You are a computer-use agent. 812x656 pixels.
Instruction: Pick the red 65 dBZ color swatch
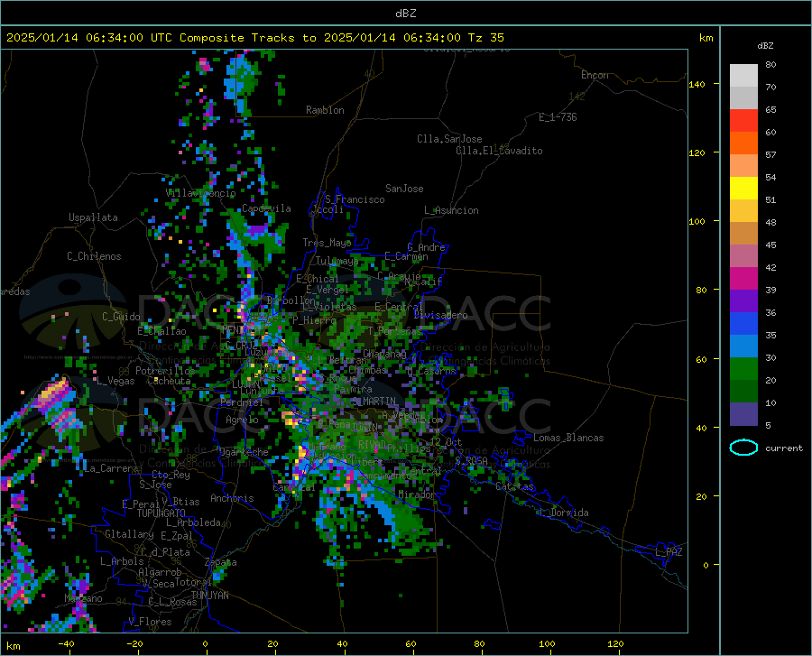pos(743,120)
